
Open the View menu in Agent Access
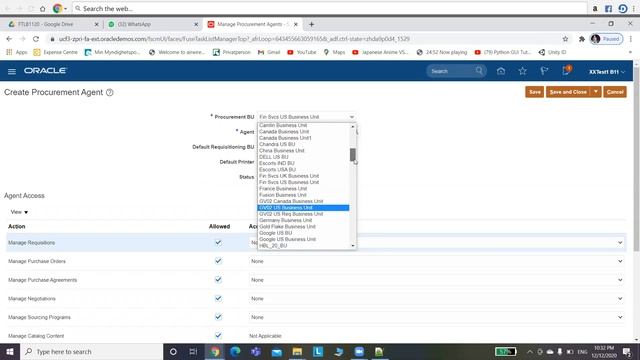point(19,212)
